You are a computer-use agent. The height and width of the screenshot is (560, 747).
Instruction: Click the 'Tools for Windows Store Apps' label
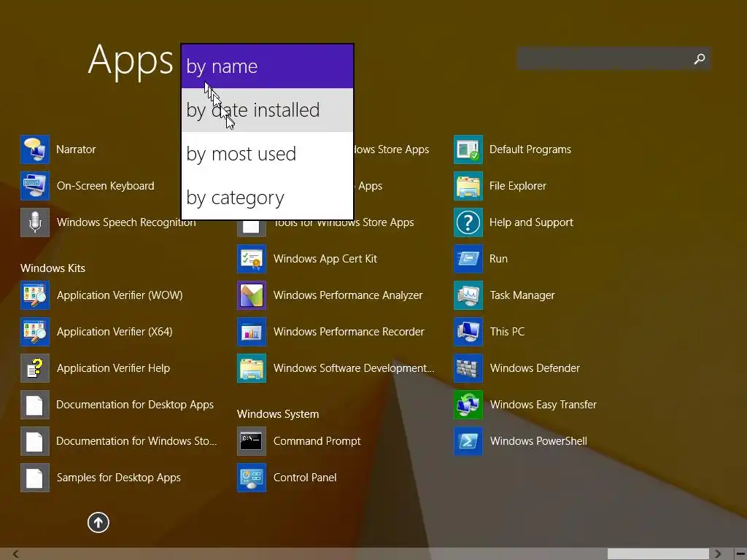344,225
